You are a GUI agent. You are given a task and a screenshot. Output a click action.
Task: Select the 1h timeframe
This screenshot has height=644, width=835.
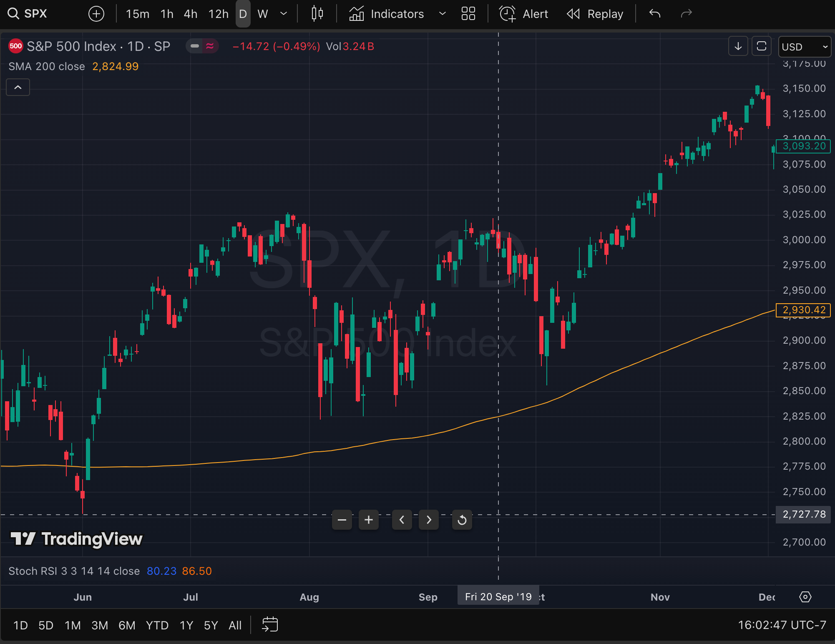(x=167, y=14)
